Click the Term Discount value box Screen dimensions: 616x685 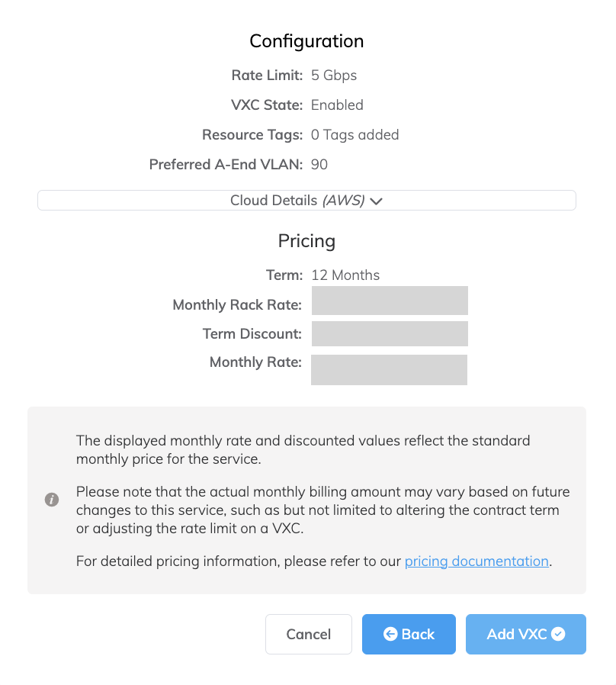(390, 333)
